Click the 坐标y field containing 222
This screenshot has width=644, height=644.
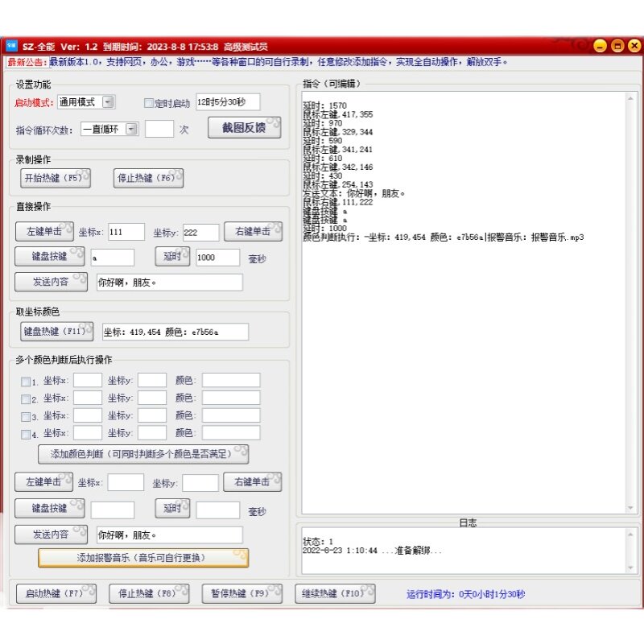tap(200, 233)
